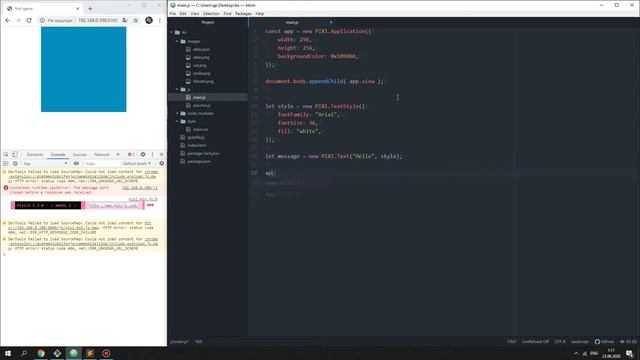Open the Chrome profile avatar
The image size is (640, 360).
pos(149,20)
